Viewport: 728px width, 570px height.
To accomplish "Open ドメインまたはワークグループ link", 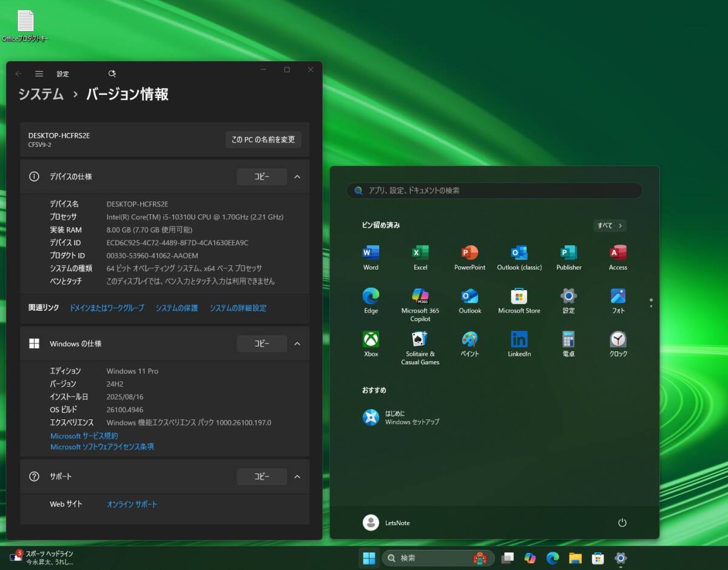I will pos(107,308).
